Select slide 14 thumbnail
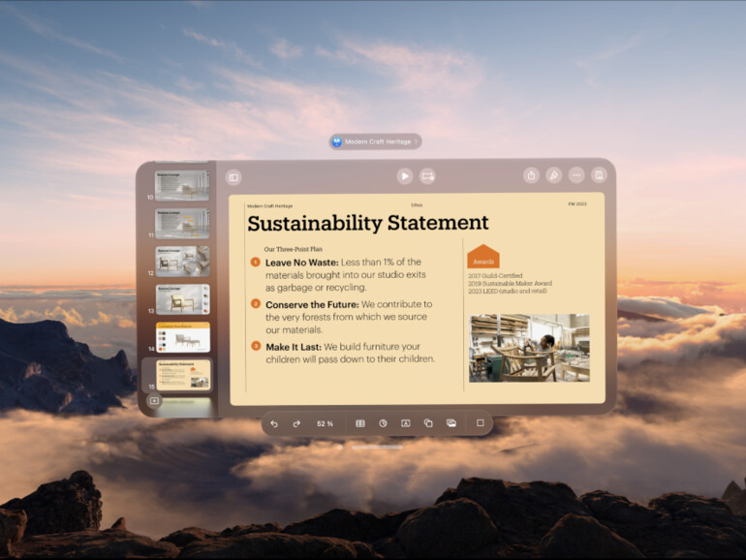The width and height of the screenshot is (746, 560). pyautogui.click(x=183, y=337)
